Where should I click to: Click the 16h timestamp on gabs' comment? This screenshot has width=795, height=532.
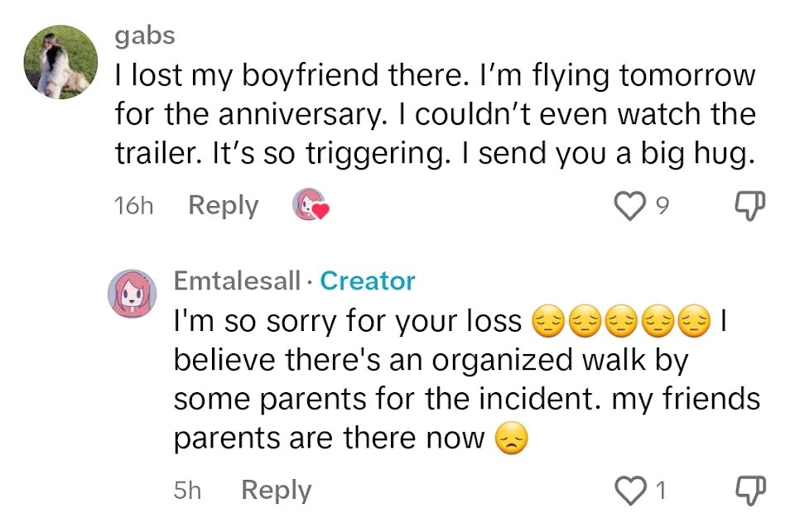point(133,206)
